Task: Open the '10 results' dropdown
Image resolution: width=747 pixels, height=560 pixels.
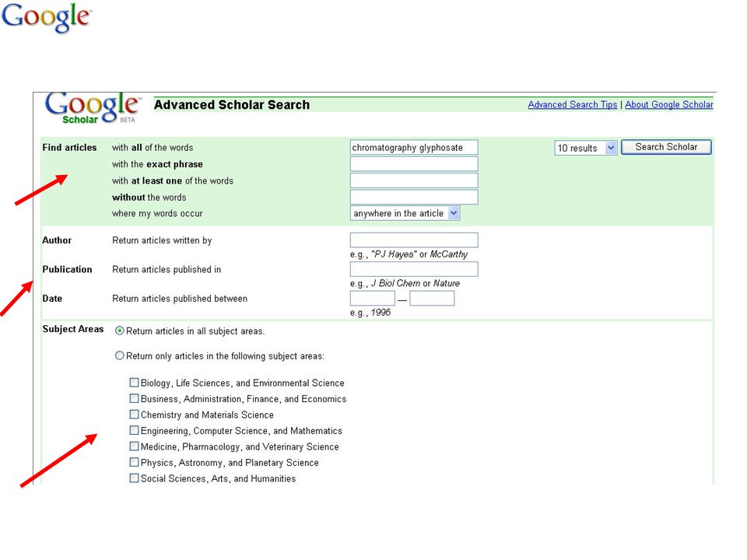Action: (x=585, y=148)
